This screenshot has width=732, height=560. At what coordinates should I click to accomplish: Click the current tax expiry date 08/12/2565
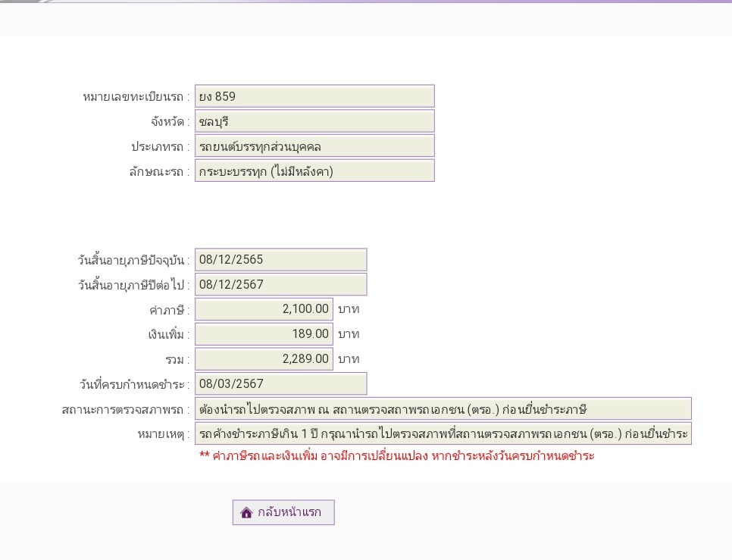(281, 259)
